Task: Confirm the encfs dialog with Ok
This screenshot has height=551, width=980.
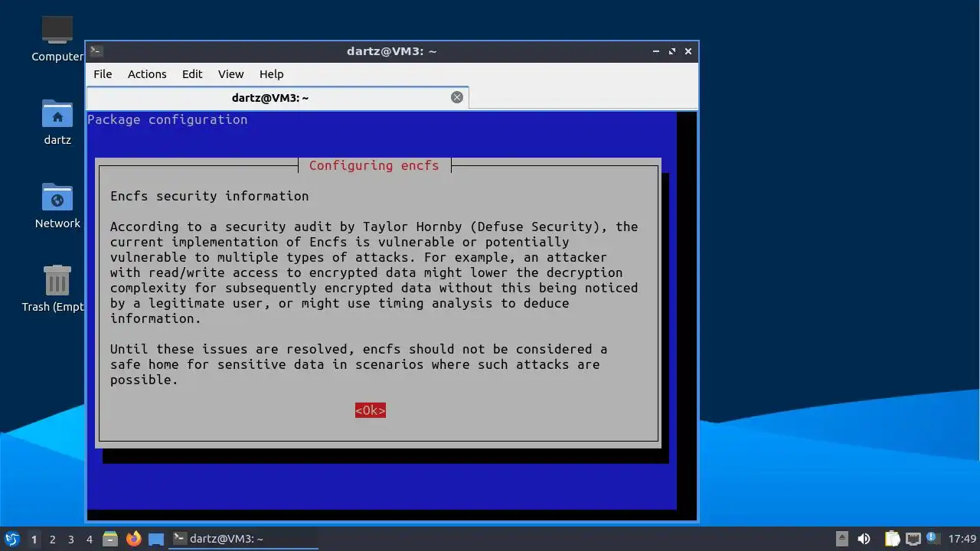Action: pyautogui.click(x=370, y=410)
